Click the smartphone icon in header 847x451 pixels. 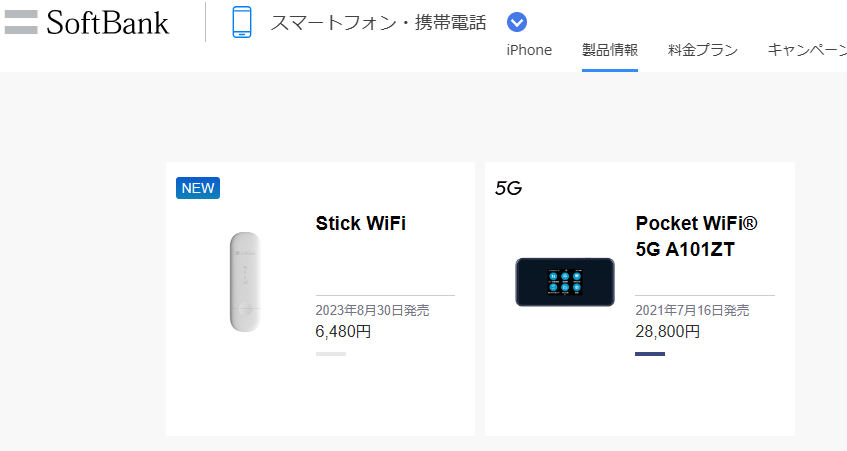241,22
